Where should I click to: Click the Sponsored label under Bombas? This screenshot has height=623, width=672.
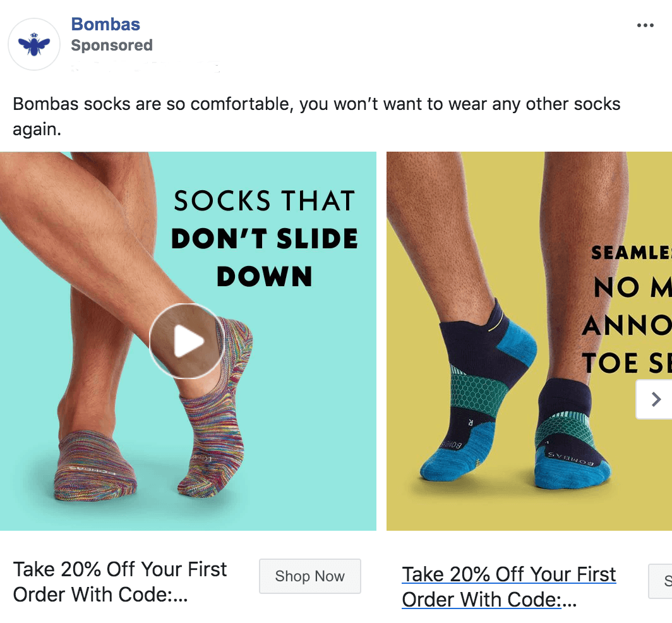(x=112, y=45)
